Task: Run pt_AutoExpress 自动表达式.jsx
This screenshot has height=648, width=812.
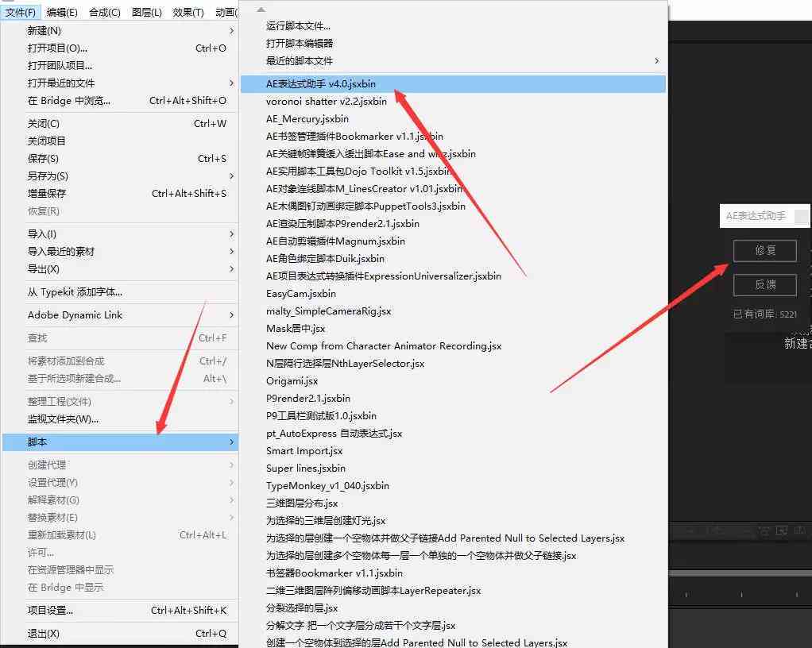Action: [x=453, y=434]
